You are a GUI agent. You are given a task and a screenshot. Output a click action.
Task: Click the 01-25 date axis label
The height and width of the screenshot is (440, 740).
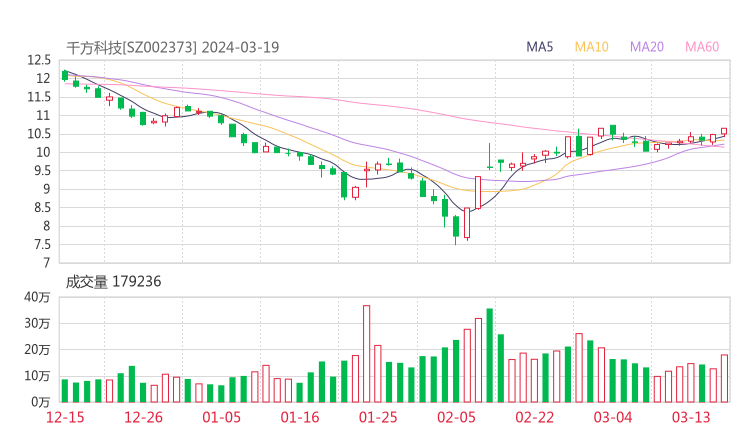click(x=378, y=417)
